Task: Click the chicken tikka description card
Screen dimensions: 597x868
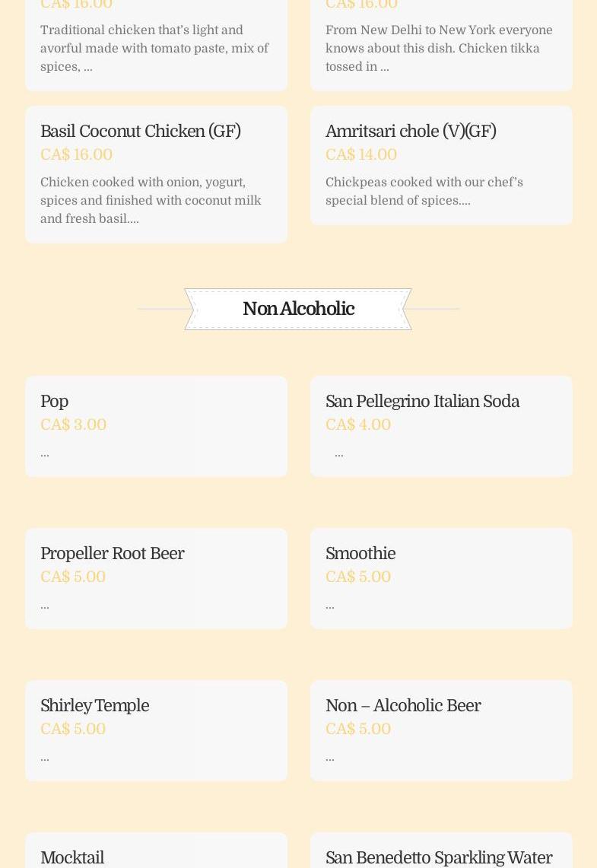Action: pos(439,49)
